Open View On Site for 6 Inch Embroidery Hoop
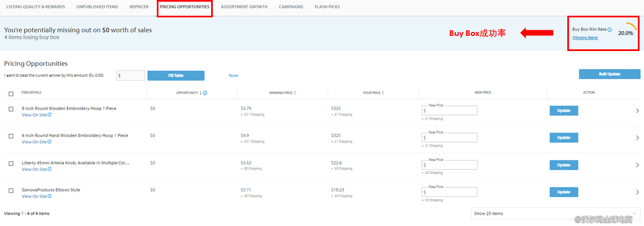Viewport: 644px width, 226px height. coord(36,142)
